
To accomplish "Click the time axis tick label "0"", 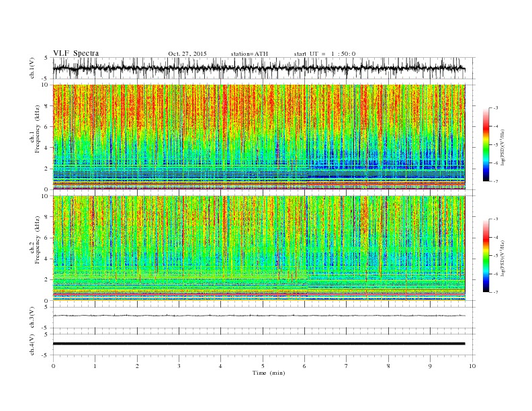I will pyautogui.click(x=53, y=366).
